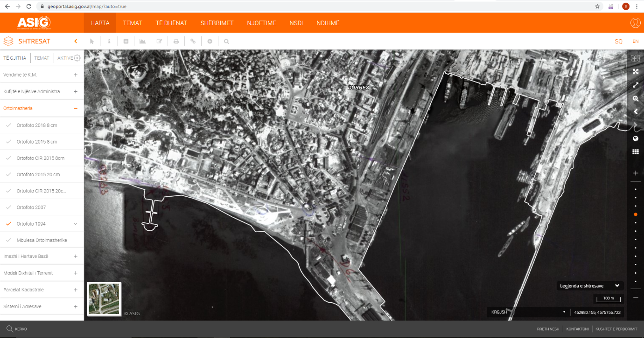Click the share link icon
Viewport: 644px width, 338px height.
[x=193, y=41]
